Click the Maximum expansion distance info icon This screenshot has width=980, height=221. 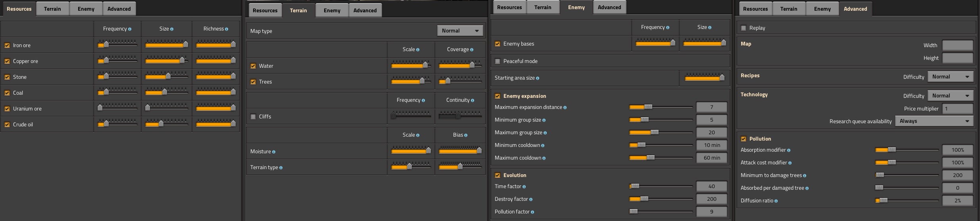coord(565,107)
